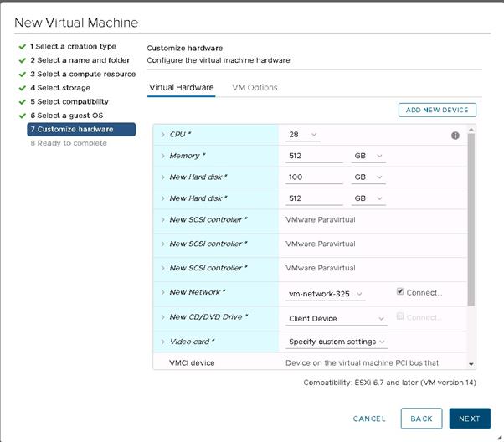Toggle New Network Connect checkbox
Screen dimensions: 504x442
[x=400, y=291]
